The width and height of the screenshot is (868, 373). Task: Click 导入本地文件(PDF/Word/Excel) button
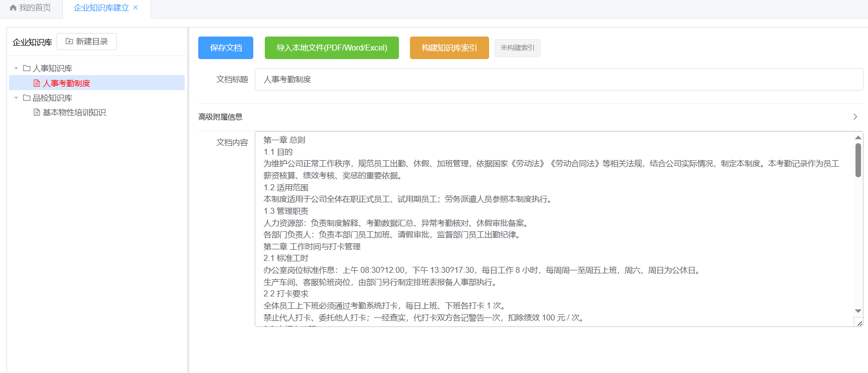[332, 48]
